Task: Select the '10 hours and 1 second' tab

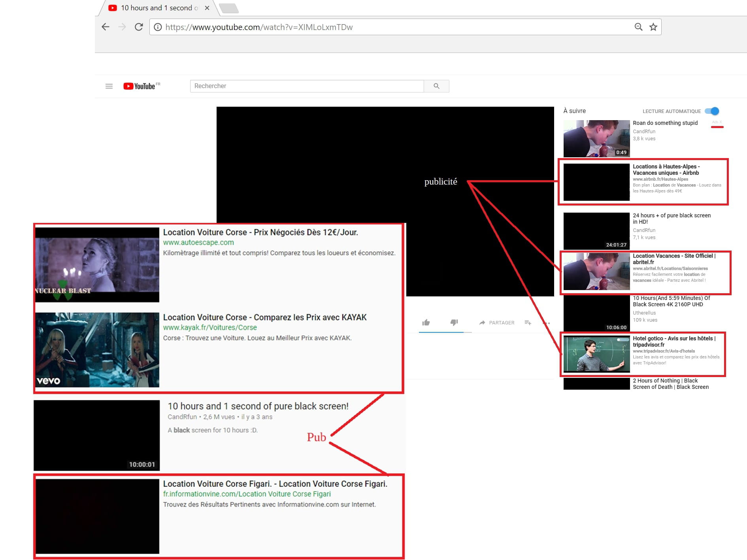Action: 158,8
